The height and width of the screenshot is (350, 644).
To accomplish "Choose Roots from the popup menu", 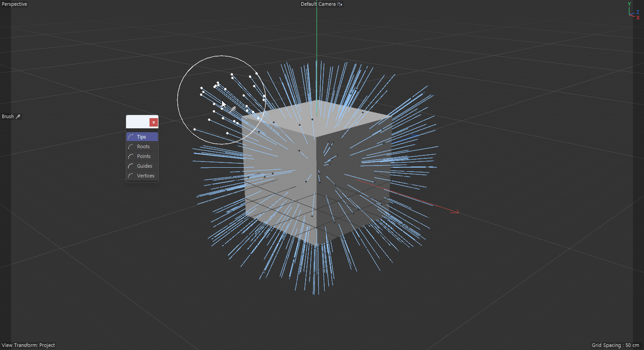I will [143, 146].
